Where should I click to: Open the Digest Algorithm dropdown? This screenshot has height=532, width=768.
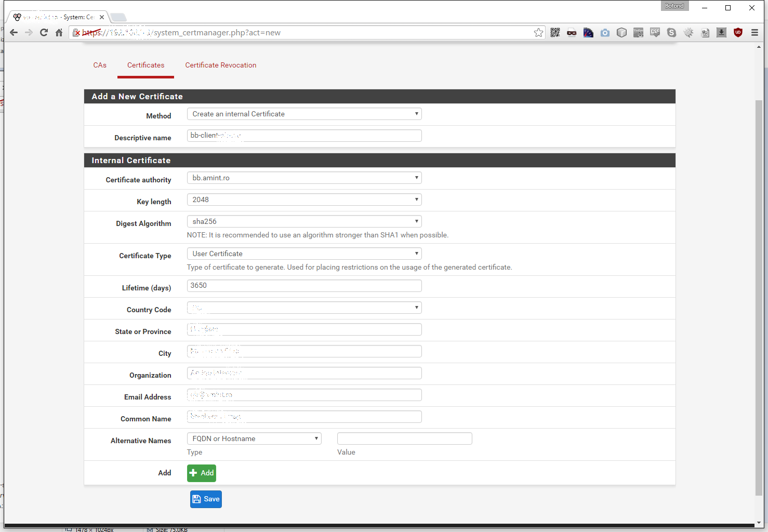tap(304, 221)
